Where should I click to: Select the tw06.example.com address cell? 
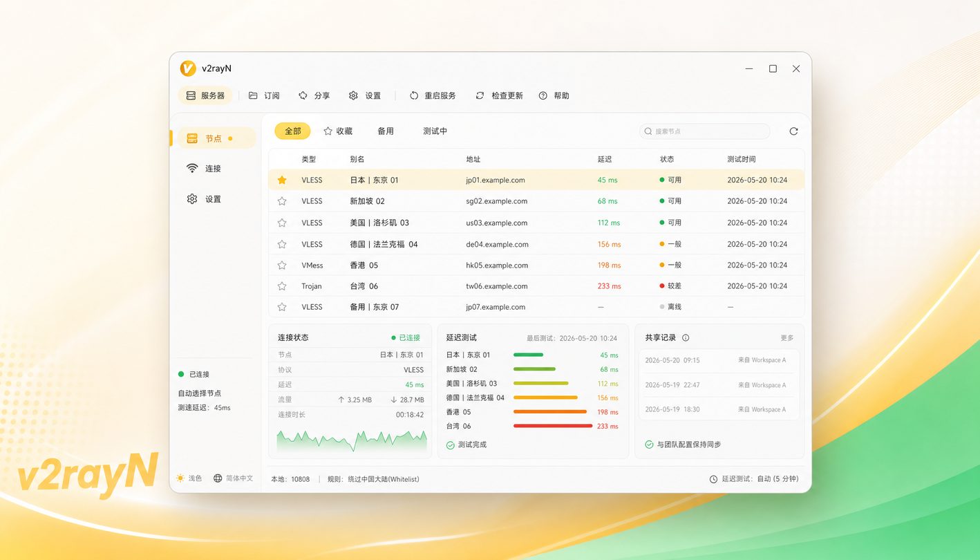497,286
